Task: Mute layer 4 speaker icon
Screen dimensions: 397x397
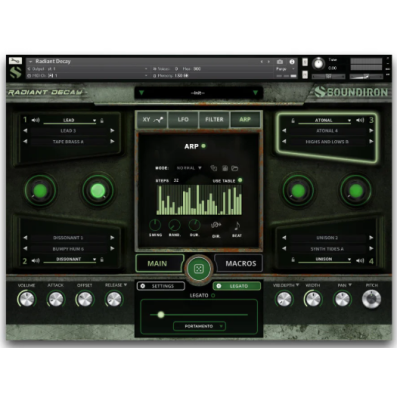Action: pos(360,260)
